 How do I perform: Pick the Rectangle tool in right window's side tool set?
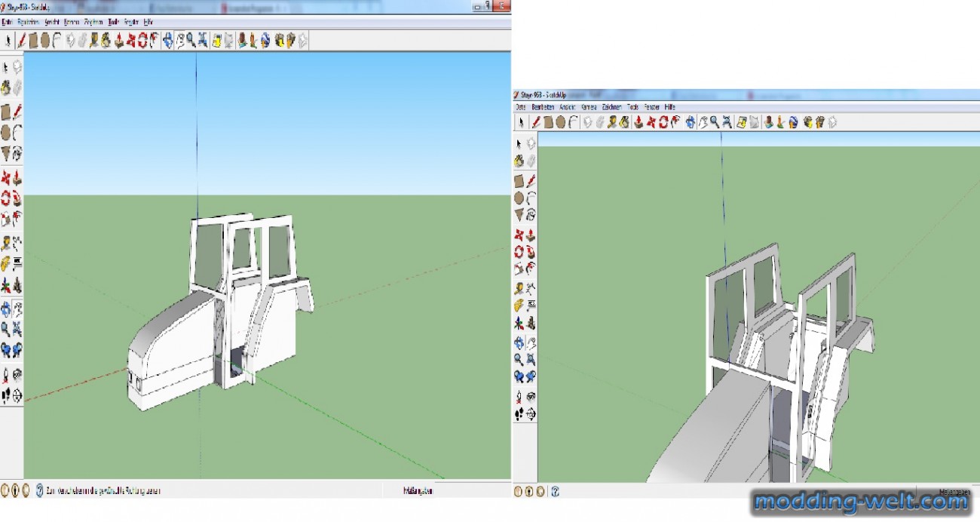coord(519,182)
